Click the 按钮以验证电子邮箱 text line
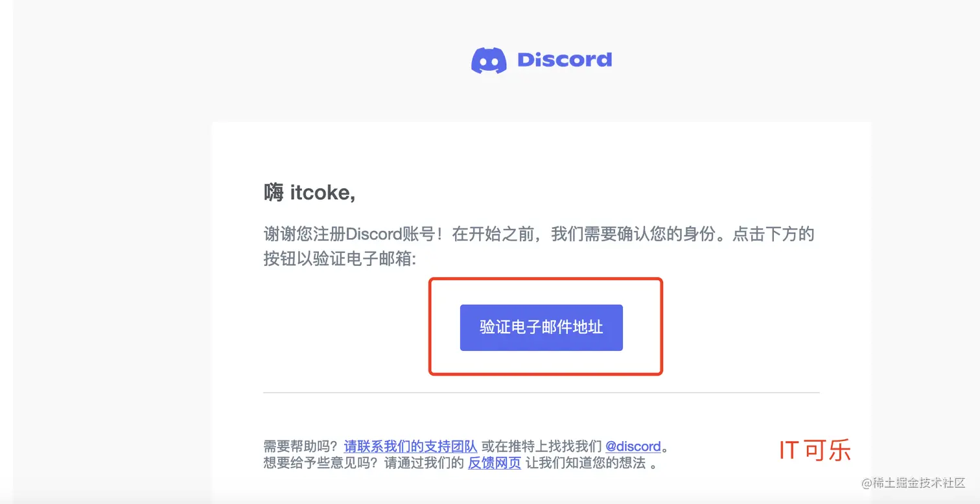Viewport: 980px width, 504px height. pyautogui.click(x=340, y=258)
